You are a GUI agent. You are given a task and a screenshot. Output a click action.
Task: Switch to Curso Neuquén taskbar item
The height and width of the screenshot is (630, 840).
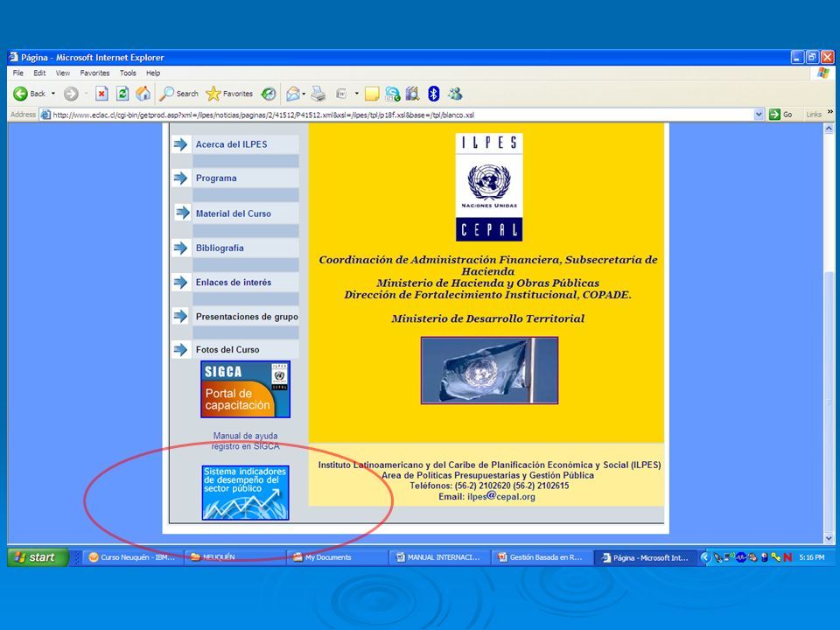[132, 557]
